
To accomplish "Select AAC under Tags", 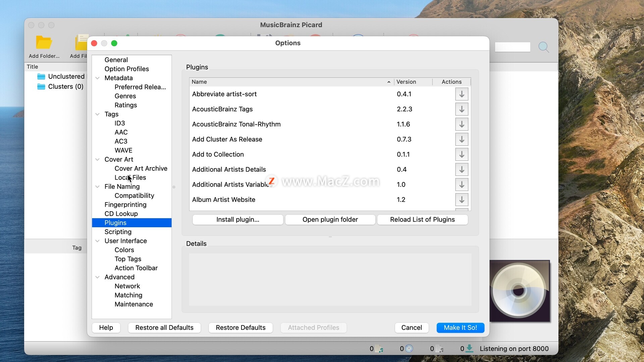I will pyautogui.click(x=121, y=132).
